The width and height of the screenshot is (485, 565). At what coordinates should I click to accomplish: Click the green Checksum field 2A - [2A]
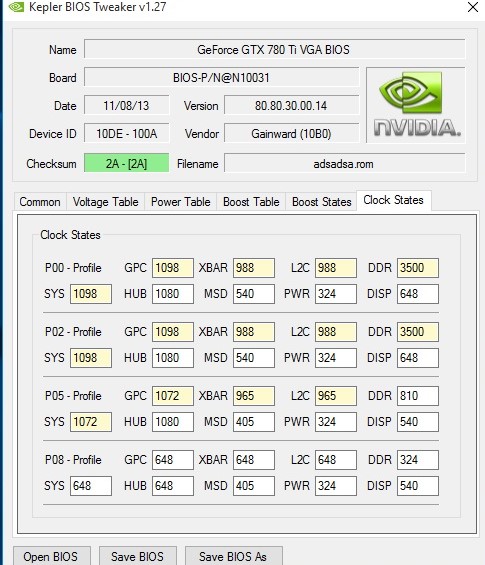(126, 163)
